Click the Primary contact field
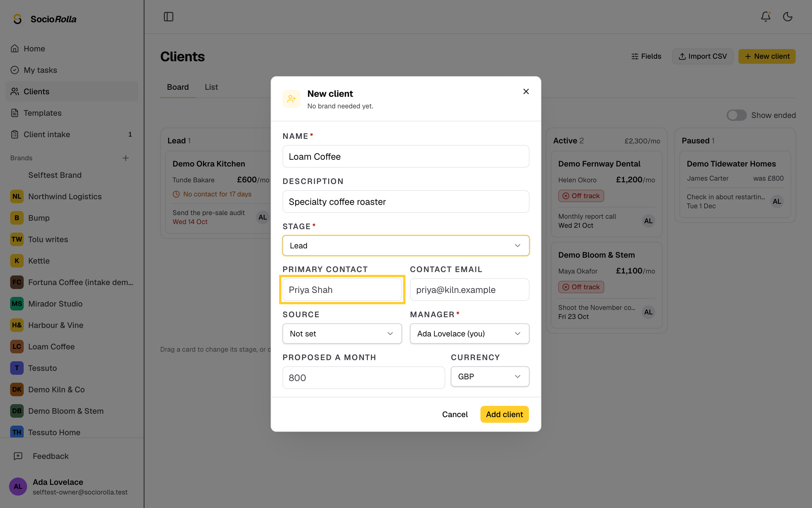Viewport: 812px width, 508px height. click(342, 290)
